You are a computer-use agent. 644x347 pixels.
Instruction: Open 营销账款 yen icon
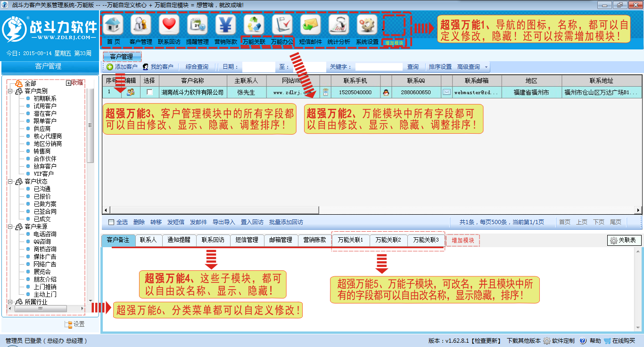[x=226, y=25]
